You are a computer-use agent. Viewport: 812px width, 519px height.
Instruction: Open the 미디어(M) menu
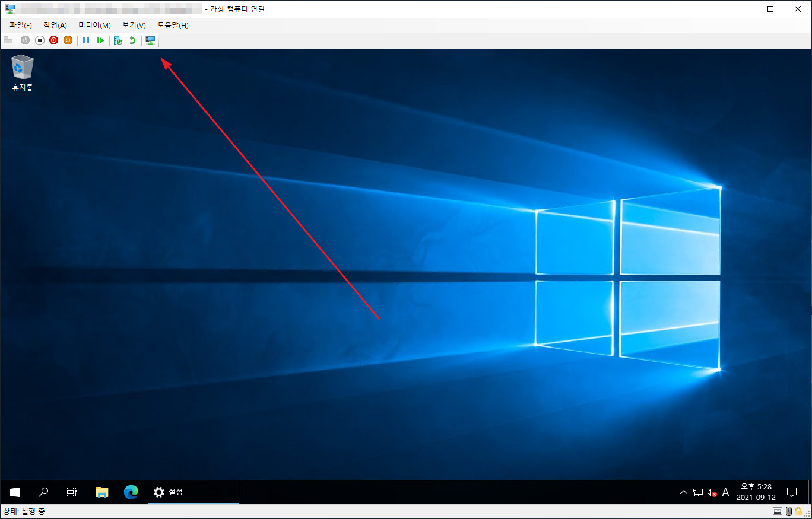(95, 26)
